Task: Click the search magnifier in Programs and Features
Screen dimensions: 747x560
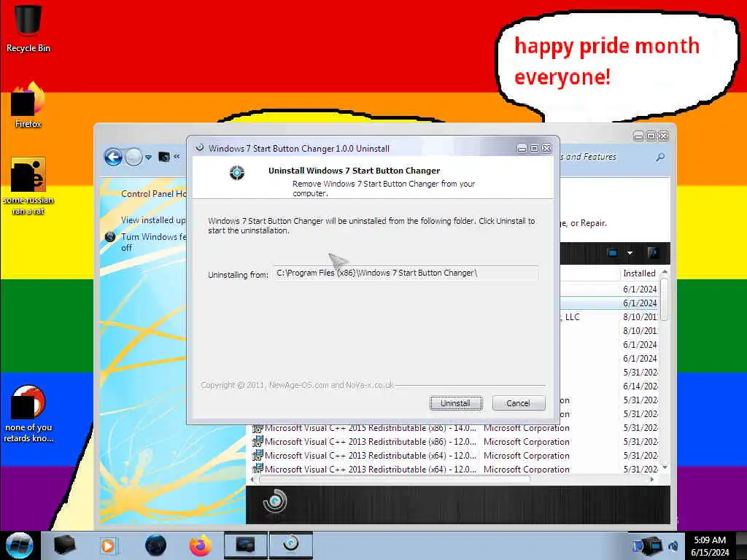Action: [x=660, y=157]
